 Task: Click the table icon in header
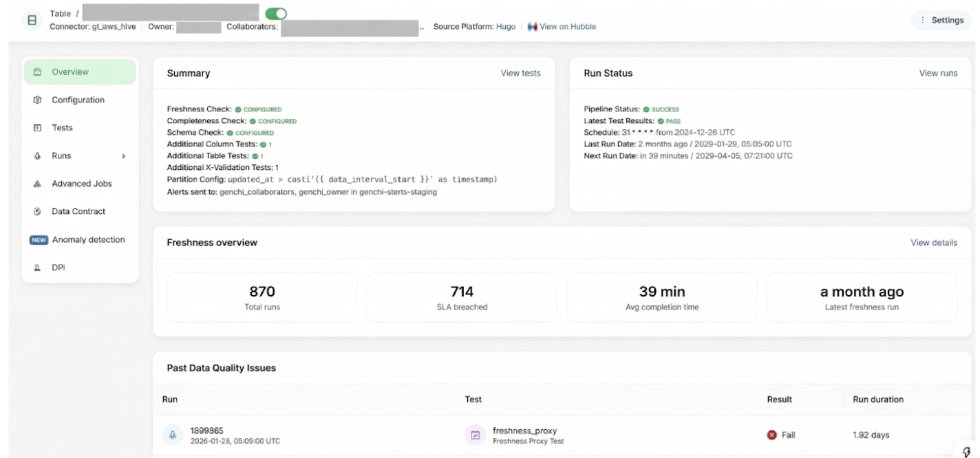coord(31,20)
